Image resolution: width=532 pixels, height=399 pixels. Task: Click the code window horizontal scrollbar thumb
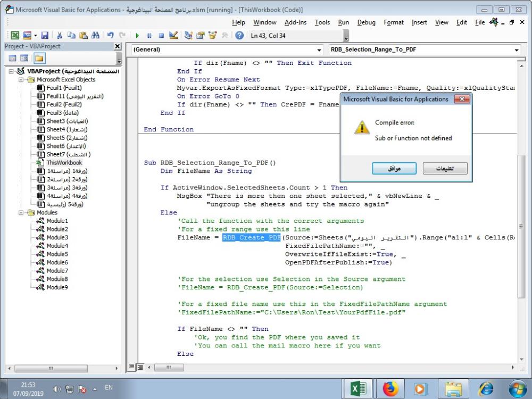click(169, 368)
